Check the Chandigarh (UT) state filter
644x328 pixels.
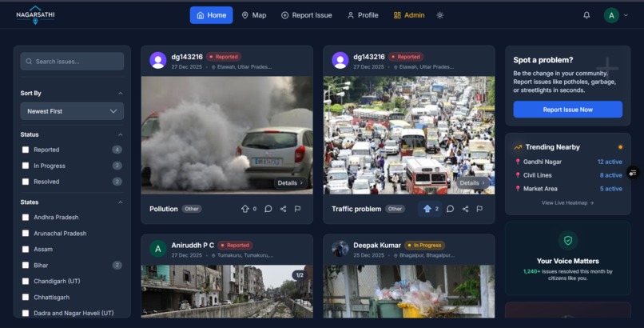(x=26, y=282)
